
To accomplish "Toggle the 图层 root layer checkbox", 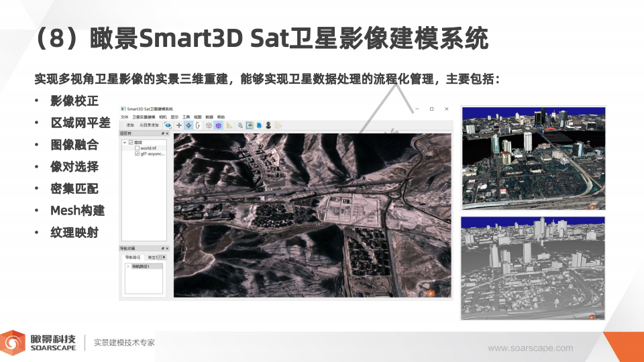I will coord(131,142).
